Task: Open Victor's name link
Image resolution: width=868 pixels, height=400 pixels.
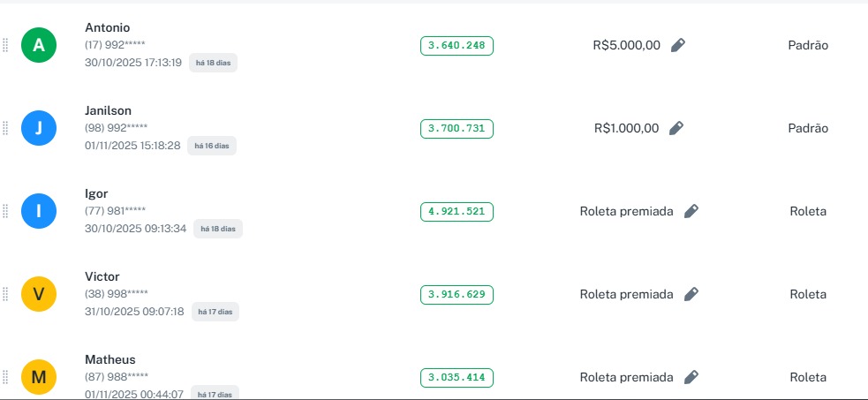Action: (102, 276)
